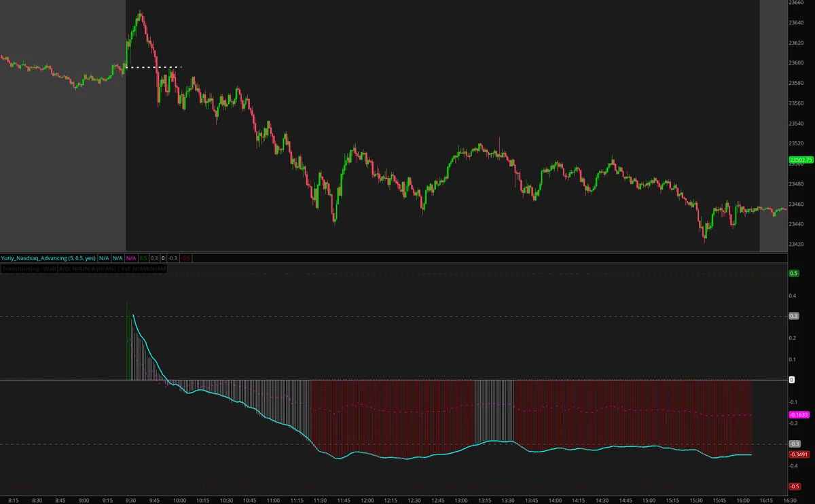Click the 23620 price axis label

(x=797, y=43)
